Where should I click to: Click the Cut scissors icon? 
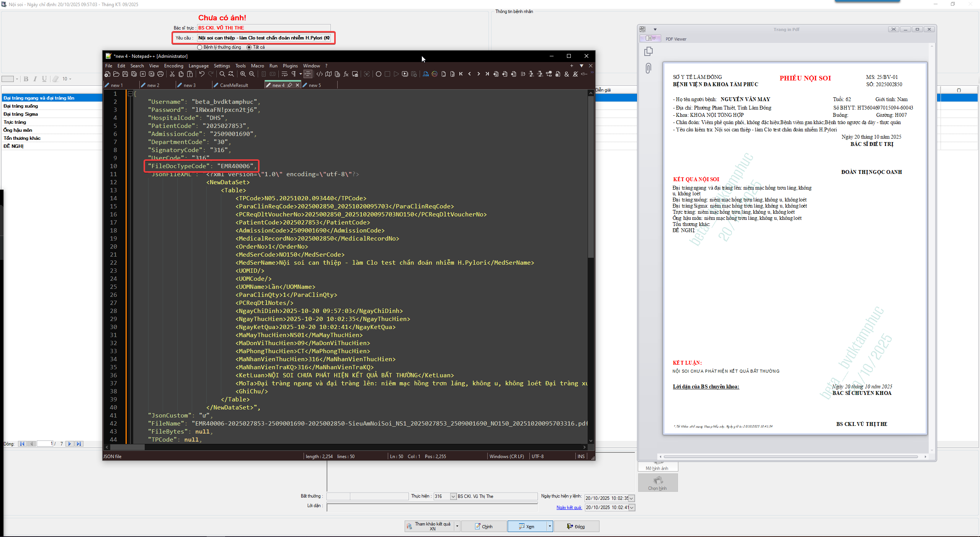click(172, 74)
